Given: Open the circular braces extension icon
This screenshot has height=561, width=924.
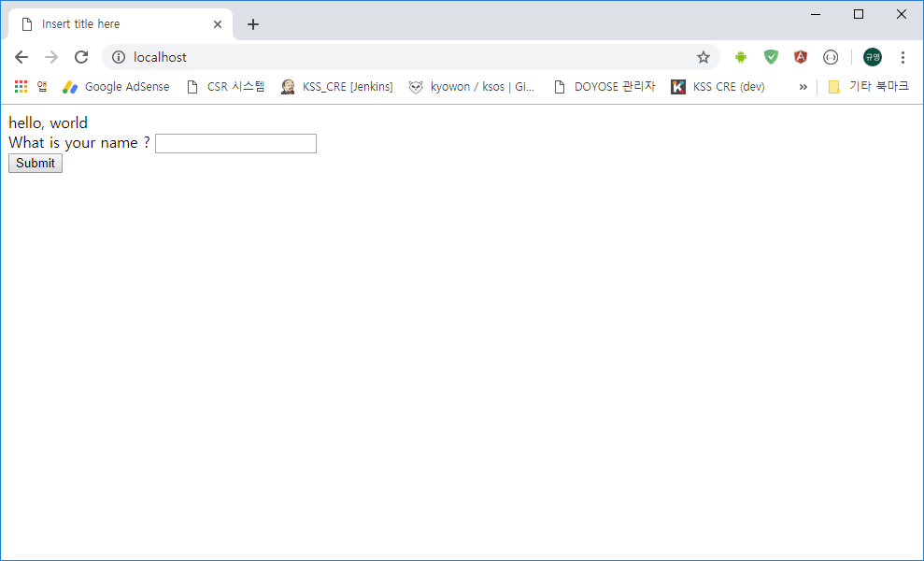Looking at the screenshot, I should click(x=831, y=57).
